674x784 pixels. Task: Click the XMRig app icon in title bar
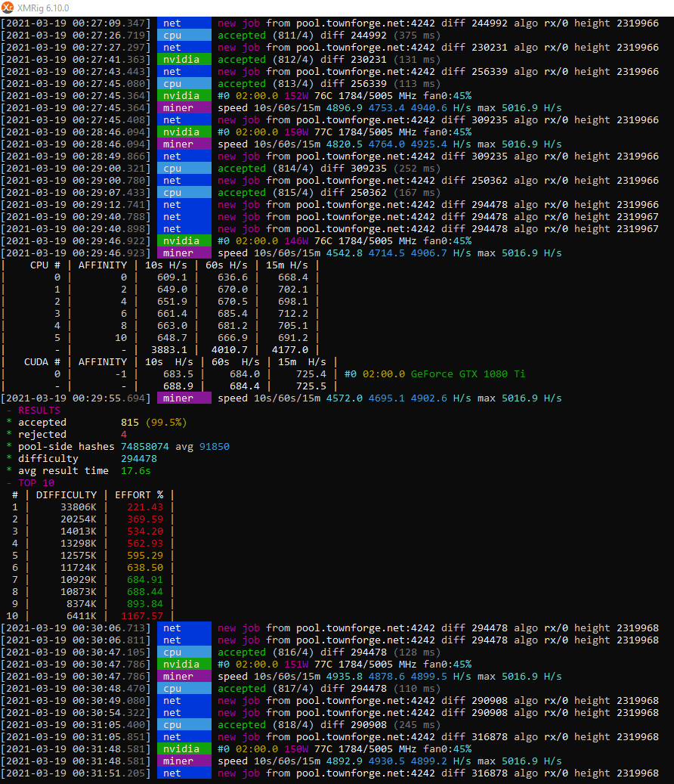8,8
